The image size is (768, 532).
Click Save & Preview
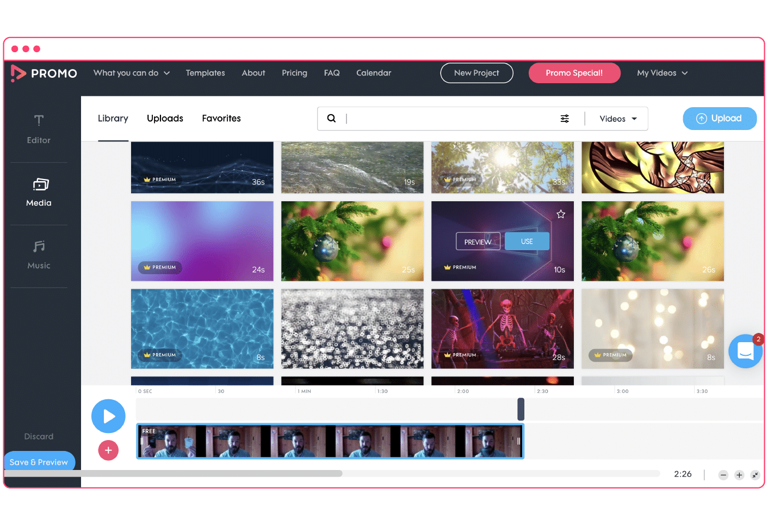(x=39, y=461)
